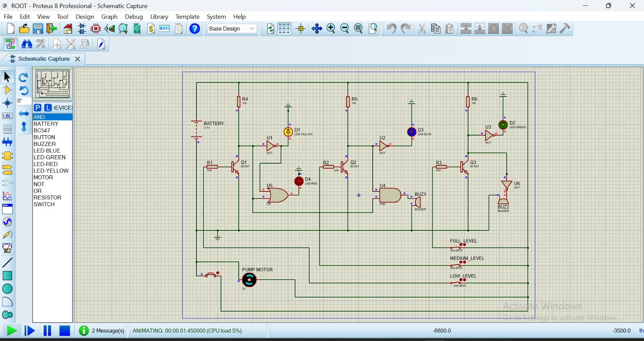Open the System menu

tap(216, 16)
